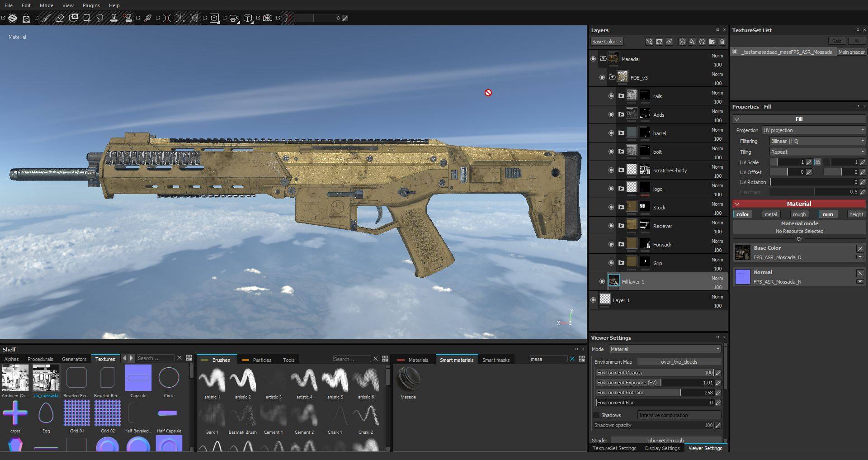Switch to the Procedurals shelf tab
The height and width of the screenshot is (460, 868).
(40, 359)
